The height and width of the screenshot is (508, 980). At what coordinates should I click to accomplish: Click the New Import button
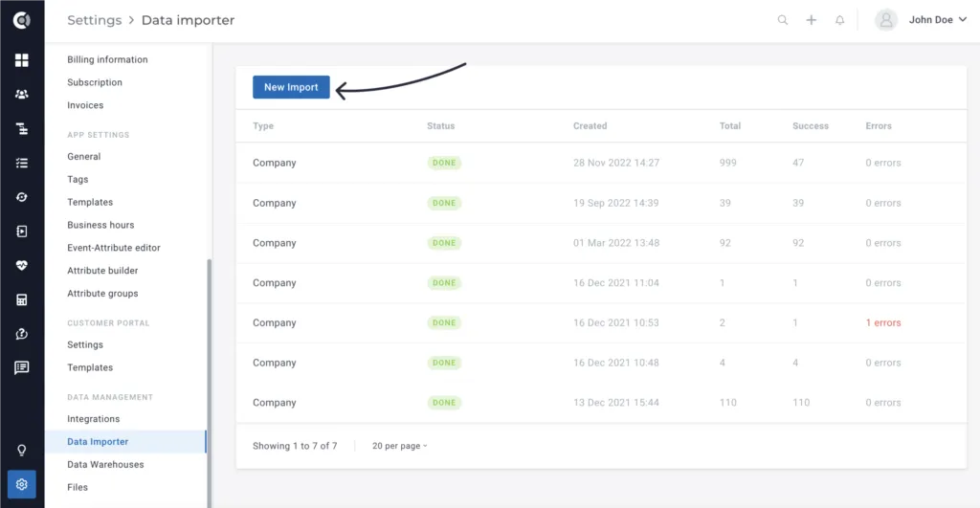click(x=291, y=87)
